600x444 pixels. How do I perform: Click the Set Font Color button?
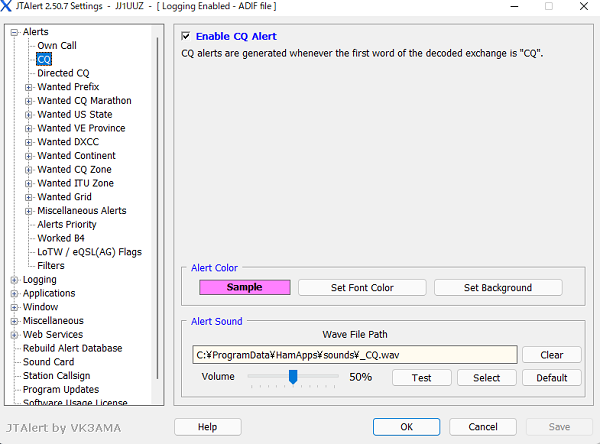pyautogui.click(x=361, y=288)
